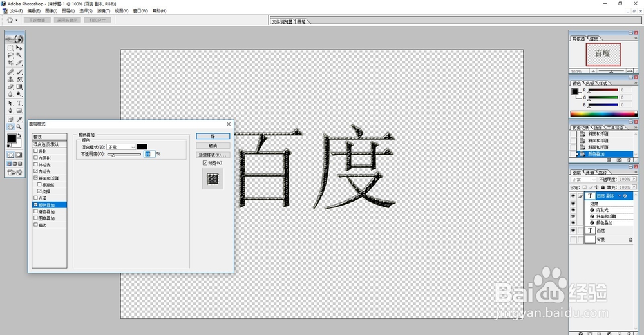Uncheck the Bevel and Emboss (斜面和浮雕) checkbox
Image resolution: width=644 pixels, height=335 pixels.
[35, 178]
